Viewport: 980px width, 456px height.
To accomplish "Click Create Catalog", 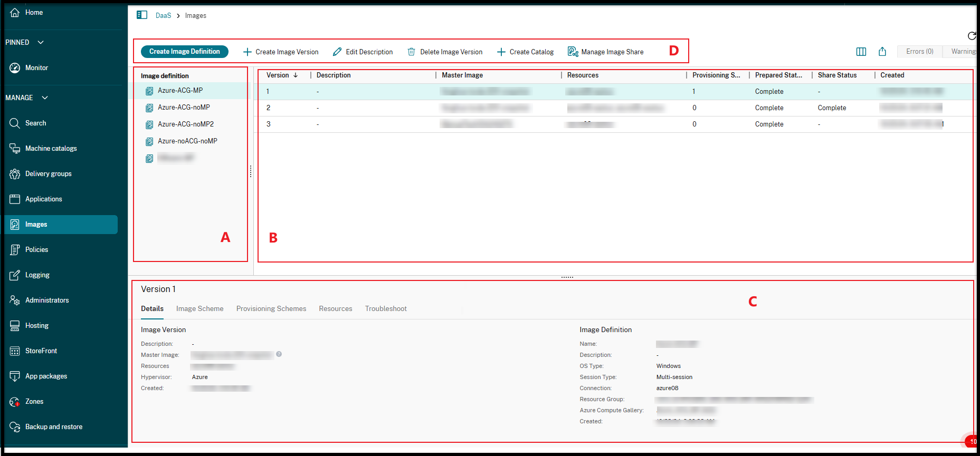I will [525, 52].
